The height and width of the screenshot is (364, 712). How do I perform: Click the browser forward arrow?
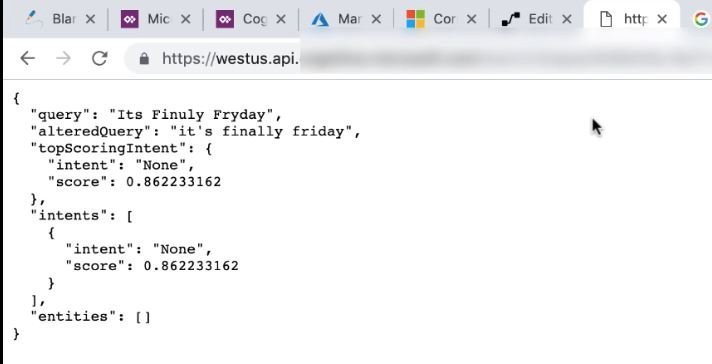pyautogui.click(x=63, y=59)
